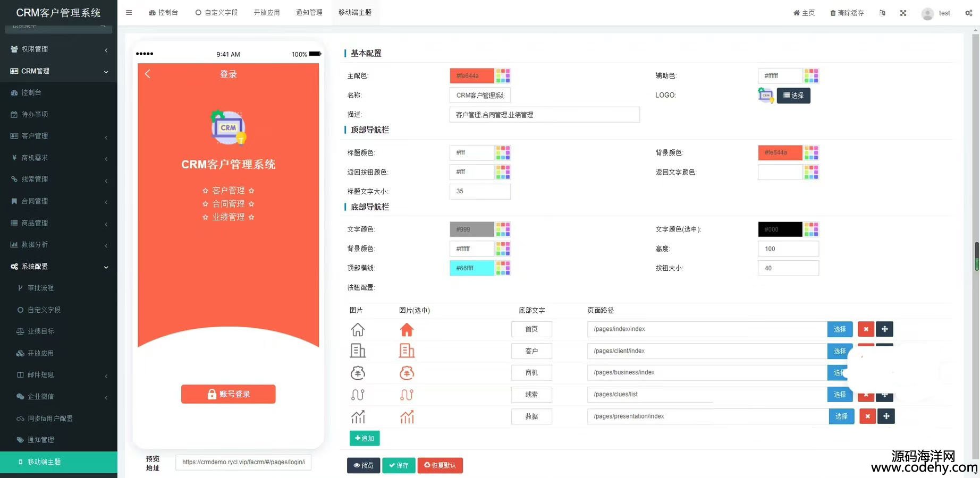Move the 首页 row using the cross-arrows icon
The width and height of the screenshot is (980, 478).
[x=885, y=329]
